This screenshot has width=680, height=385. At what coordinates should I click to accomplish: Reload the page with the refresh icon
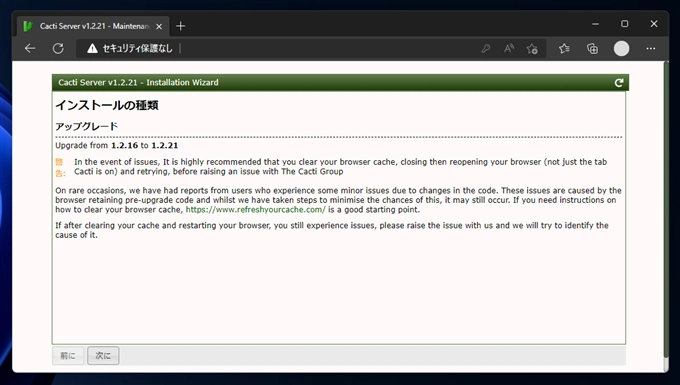[x=58, y=49]
